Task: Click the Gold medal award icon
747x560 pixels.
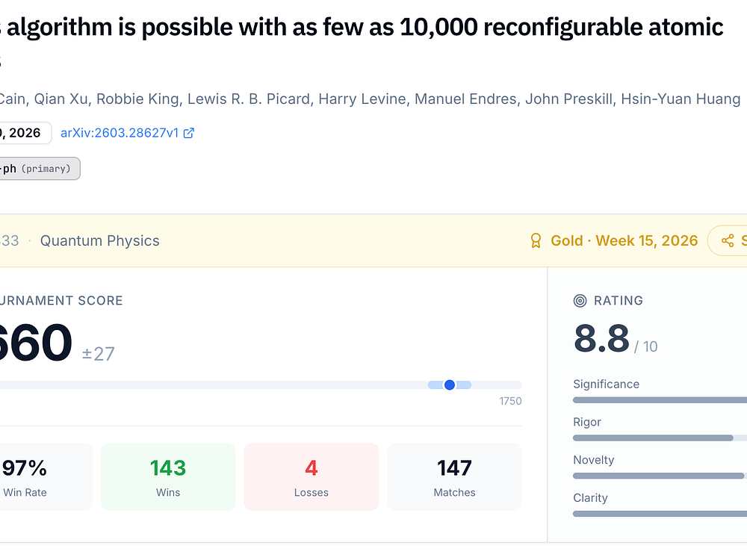Action: click(x=536, y=240)
